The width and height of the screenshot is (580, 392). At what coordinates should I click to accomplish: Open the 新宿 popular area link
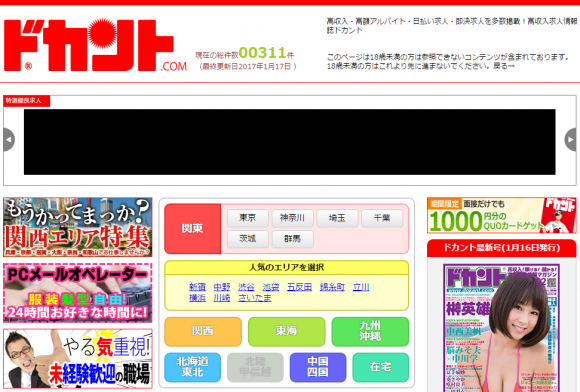(x=197, y=287)
